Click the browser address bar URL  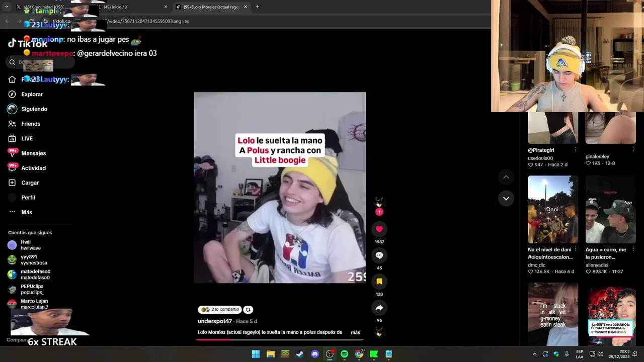coord(121,21)
